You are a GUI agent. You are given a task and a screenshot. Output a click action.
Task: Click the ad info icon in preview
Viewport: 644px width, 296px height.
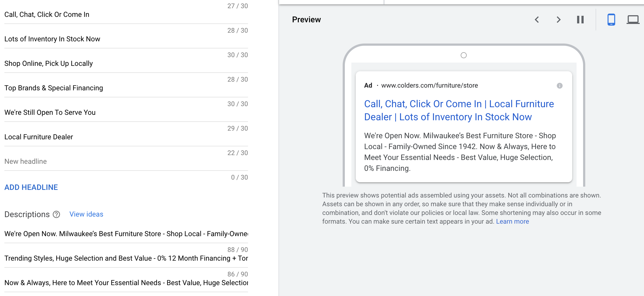[x=559, y=86]
